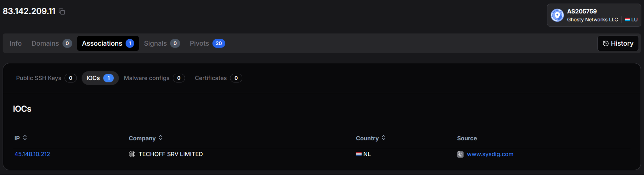This screenshot has width=644, height=175.
Task: Sort the table by Company column
Action: pyautogui.click(x=160, y=138)
